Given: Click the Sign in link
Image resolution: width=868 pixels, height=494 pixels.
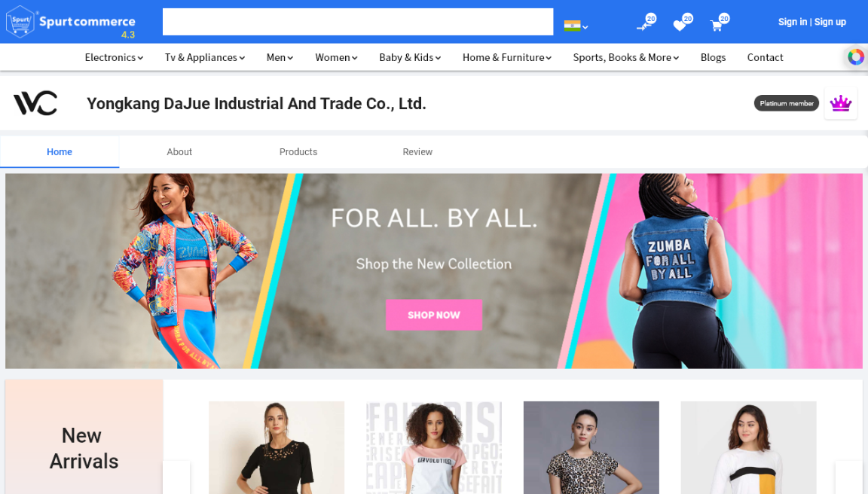Looking at the screenshot, I should point(792,22).
